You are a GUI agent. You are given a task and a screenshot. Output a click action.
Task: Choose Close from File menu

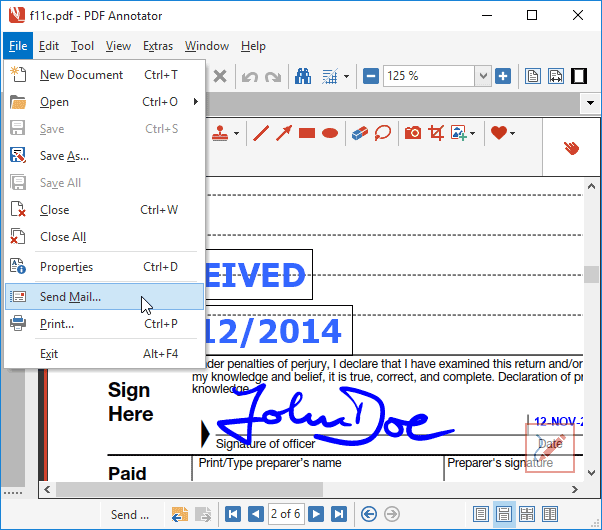pos(104,210)
